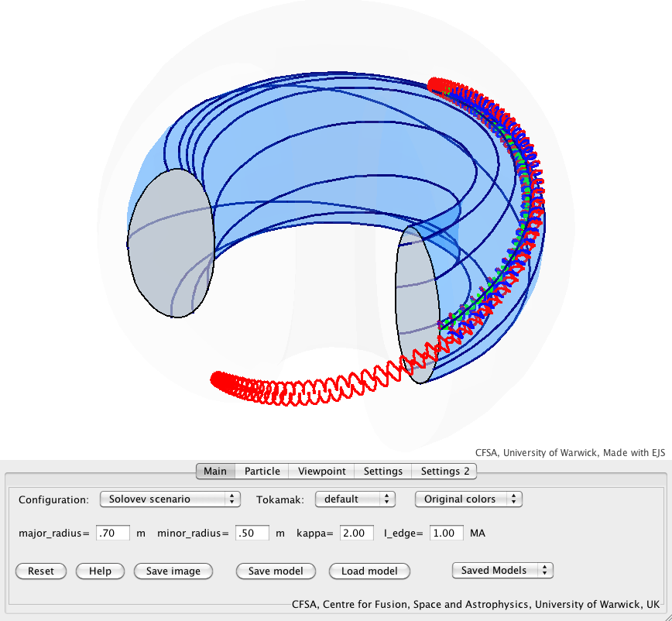The image size is (672, 621).
Task: Click the Save image button
Action: (x=173, y=571)
